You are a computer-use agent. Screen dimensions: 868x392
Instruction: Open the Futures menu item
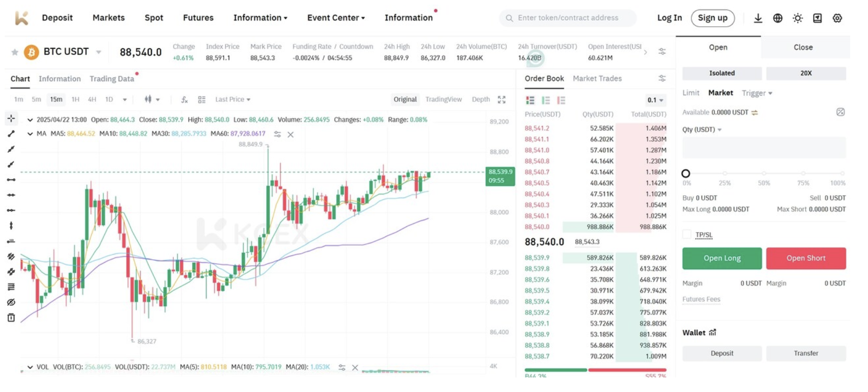coord(198,18)
